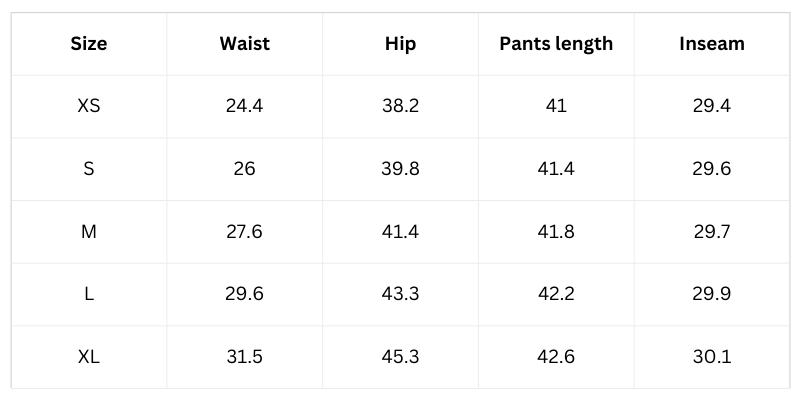
Task: Select the Hip column header
Action: tap(400, 44)
